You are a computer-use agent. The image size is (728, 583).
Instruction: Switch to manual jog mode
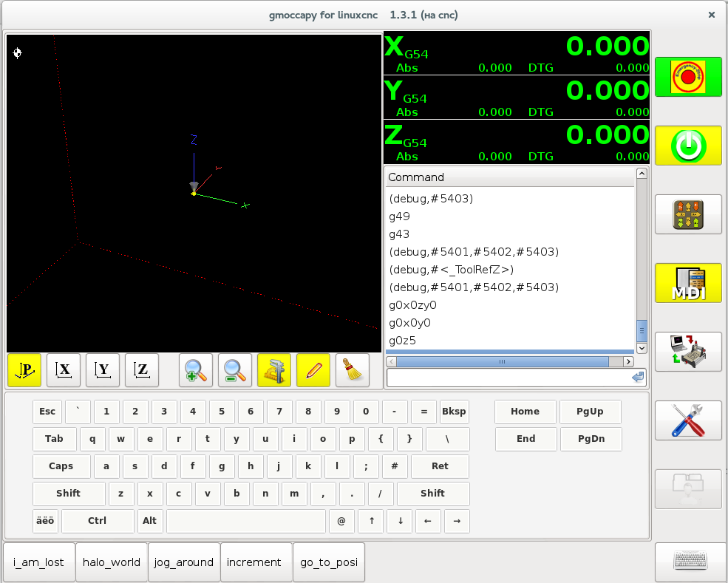687,214
